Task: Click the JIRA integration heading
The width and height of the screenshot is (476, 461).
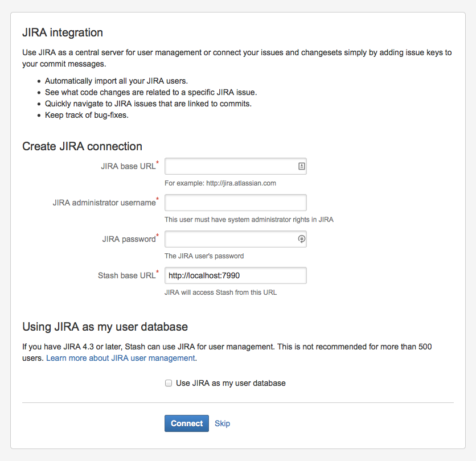Action: (63, 32)
